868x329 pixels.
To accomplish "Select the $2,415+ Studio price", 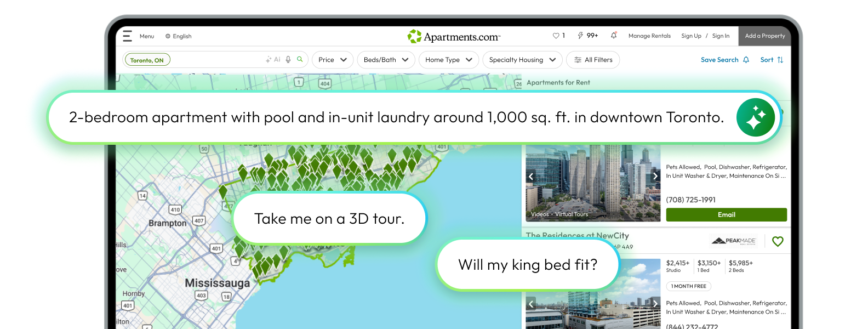I will tap(677, 266).
